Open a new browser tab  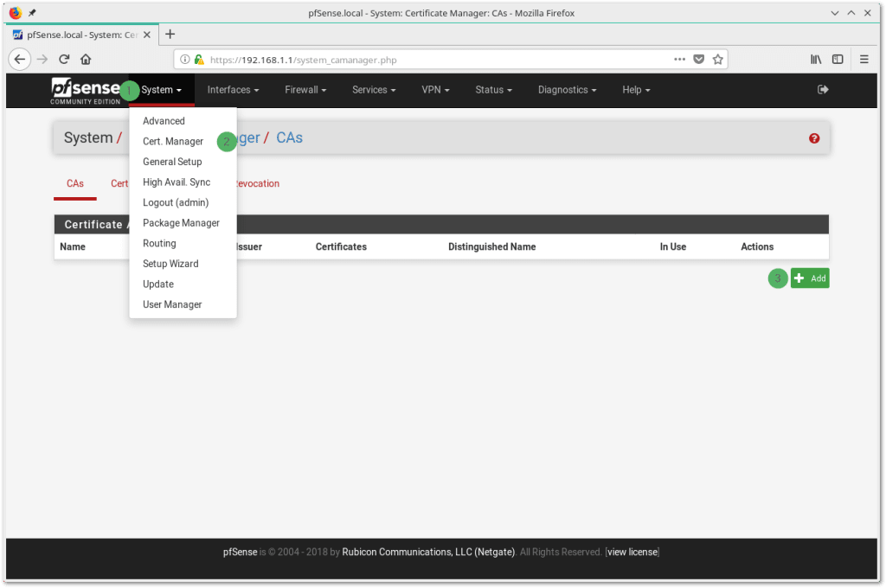click(170, 35)
